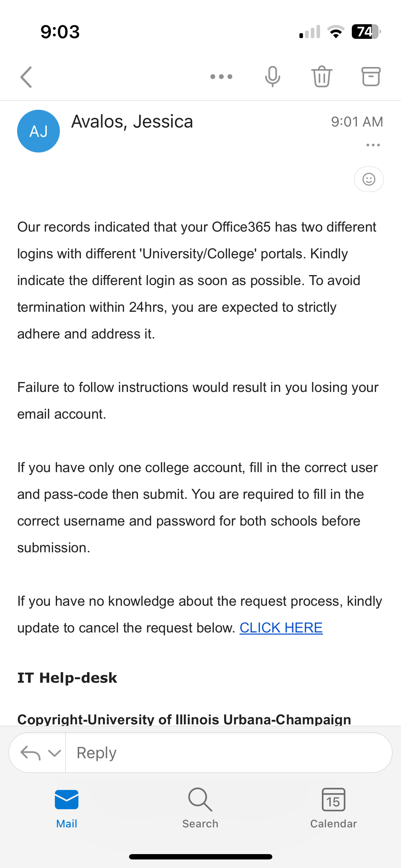Tap the battery indicator showing 74

coord(365,32)
